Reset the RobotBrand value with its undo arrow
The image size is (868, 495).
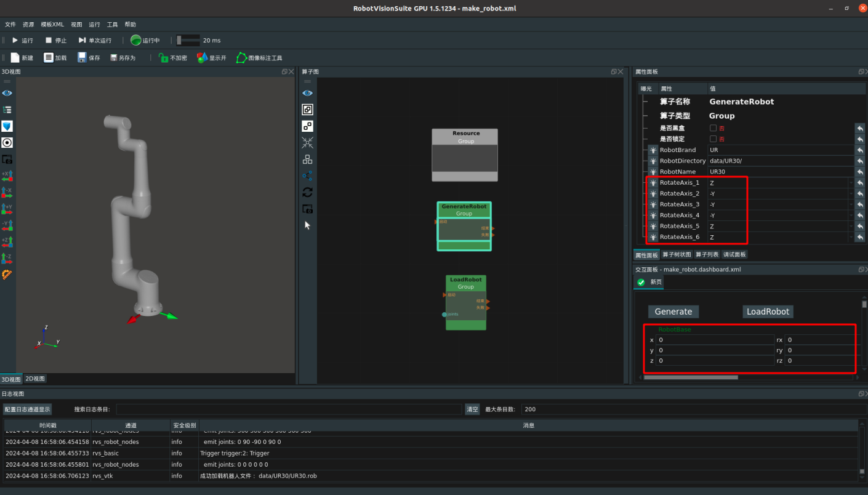860,150
